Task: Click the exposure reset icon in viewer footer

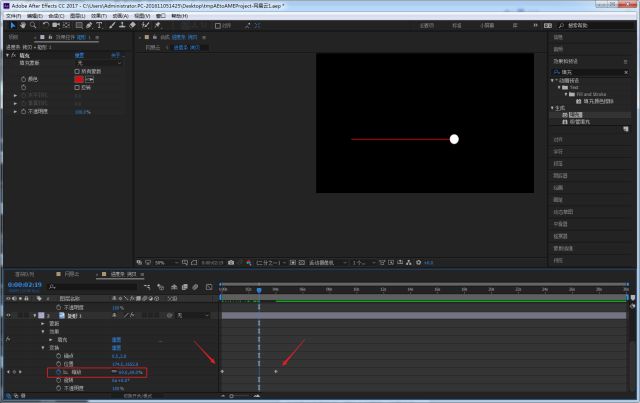Action: [x=418, y=263]
